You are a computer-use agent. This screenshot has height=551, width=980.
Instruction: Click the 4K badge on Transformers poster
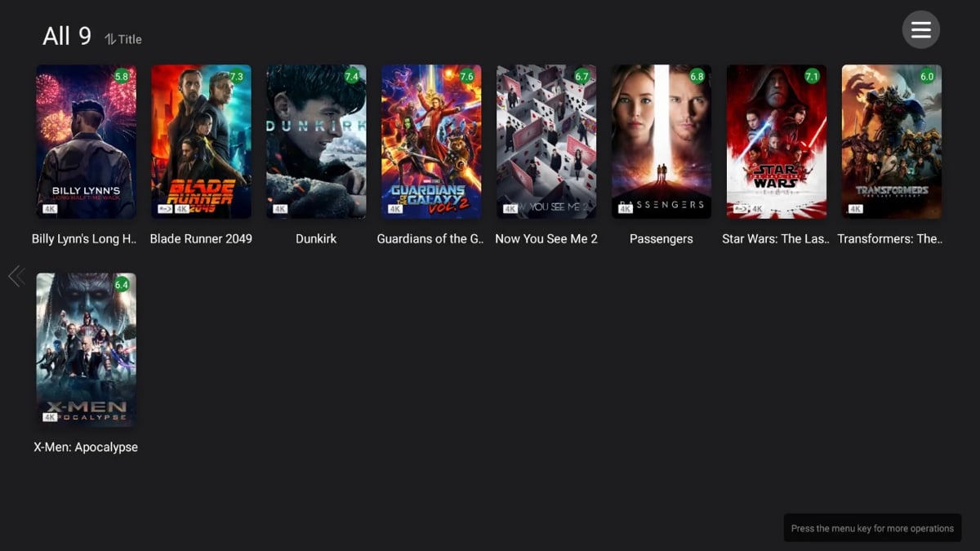pyautogui.click(x=856, y=209)
